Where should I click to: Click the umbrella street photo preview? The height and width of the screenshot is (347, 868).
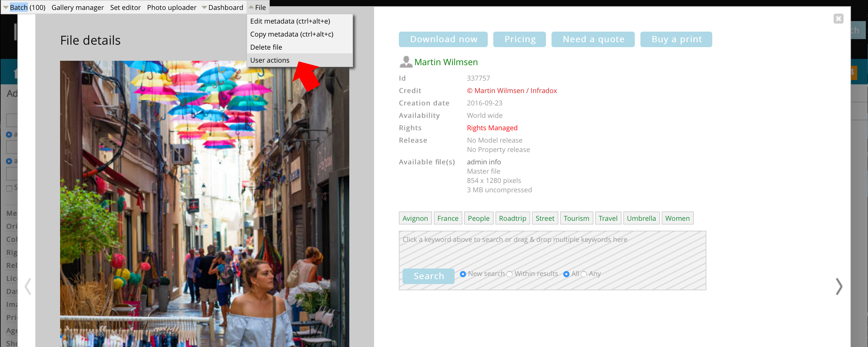(x=204, y=203)
